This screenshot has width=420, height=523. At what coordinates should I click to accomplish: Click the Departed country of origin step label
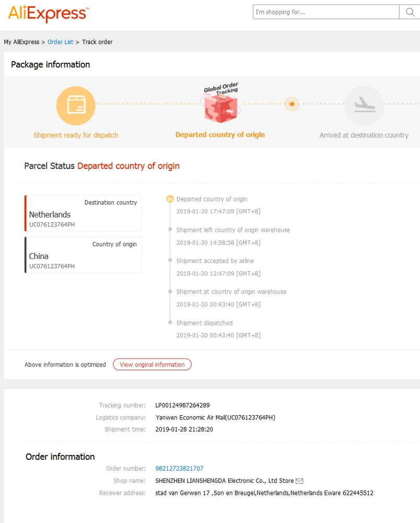pyautogui.click(x=220, y=135)
